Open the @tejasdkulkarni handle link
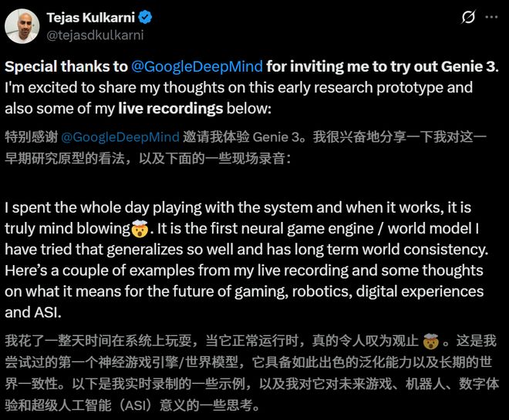 click(97, 34)
